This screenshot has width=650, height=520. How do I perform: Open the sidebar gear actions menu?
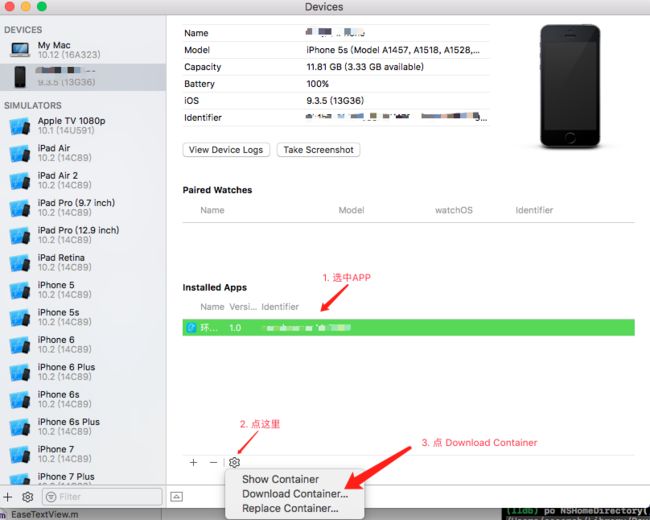click(x=28, y=496)
